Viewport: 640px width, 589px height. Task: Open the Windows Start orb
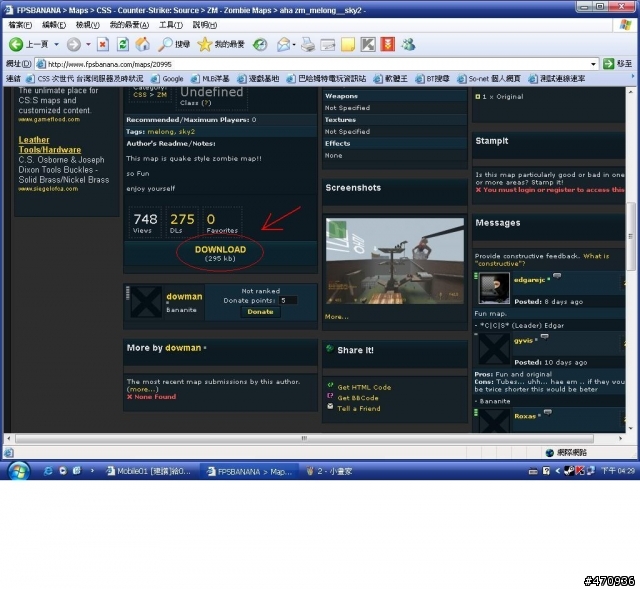point(19,471)
